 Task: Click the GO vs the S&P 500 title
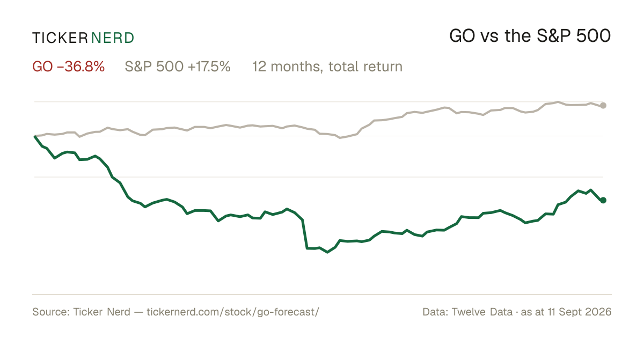coord(530,36)
